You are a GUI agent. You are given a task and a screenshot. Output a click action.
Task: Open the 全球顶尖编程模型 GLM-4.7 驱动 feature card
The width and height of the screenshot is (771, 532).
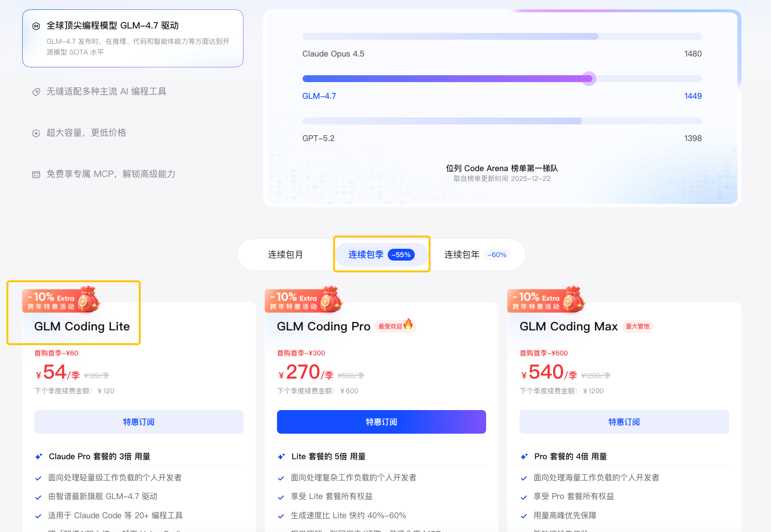(133, 38)
